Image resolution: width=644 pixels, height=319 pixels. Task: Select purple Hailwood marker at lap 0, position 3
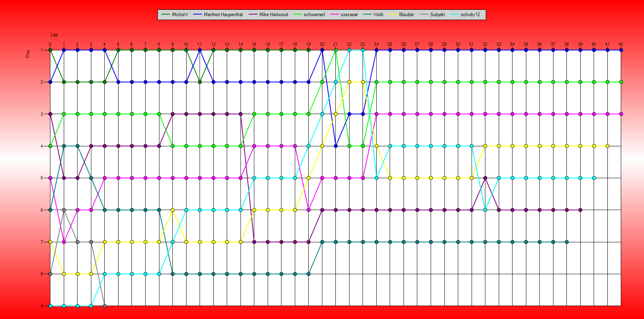pyautogui.click(x=50, y=114)
